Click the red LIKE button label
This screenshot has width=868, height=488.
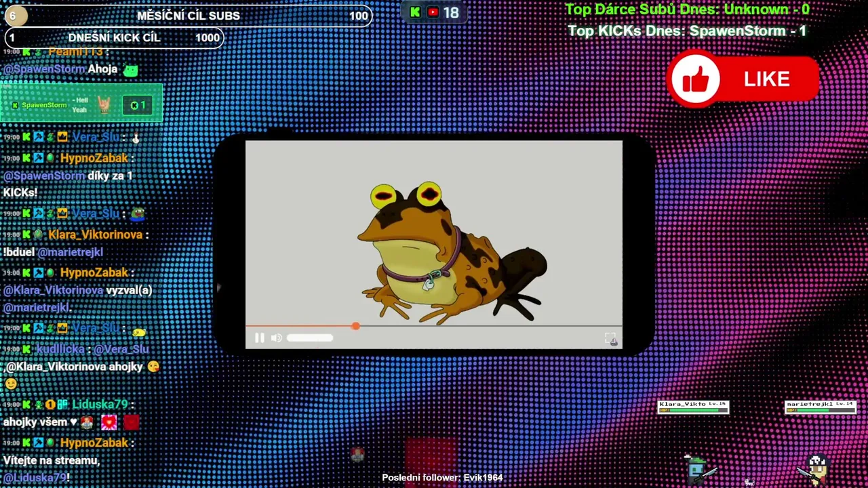pyautogui.click(x=766, y=79)
